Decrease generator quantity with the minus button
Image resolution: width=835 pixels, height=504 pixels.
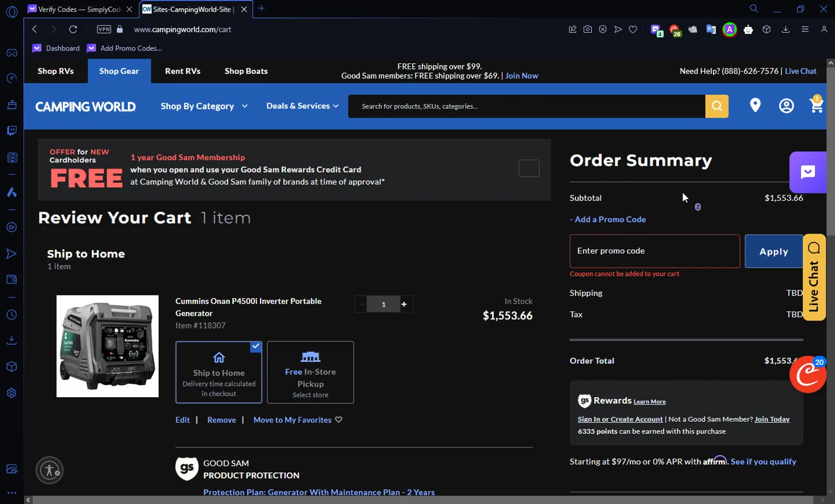tap(362, 304)
